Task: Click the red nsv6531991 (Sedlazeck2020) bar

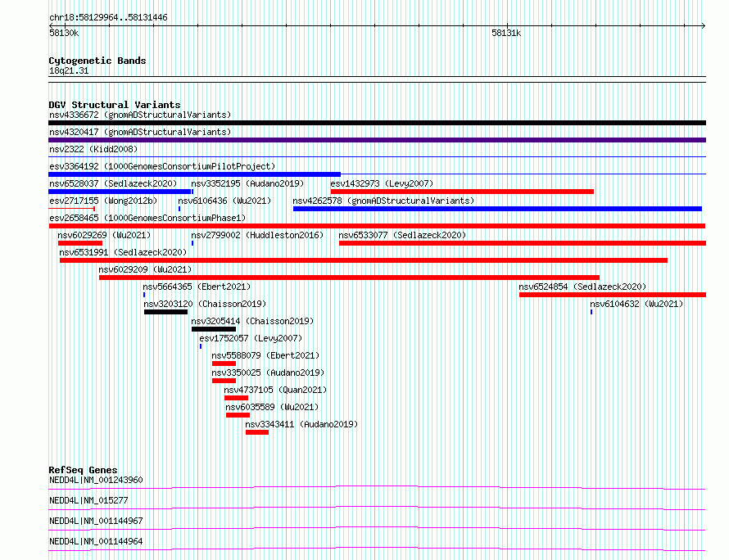Action: pyautogui.click(x=364, y=260)
